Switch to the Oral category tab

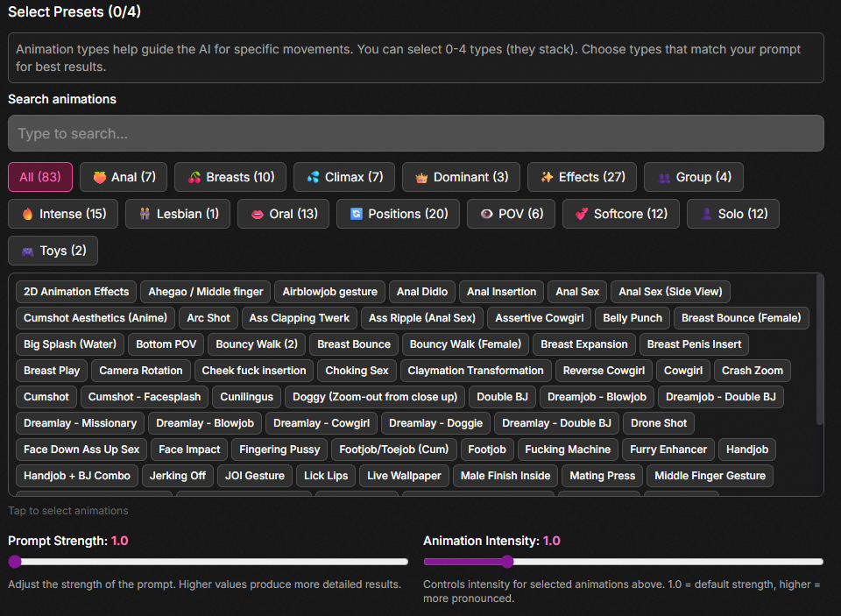[283, 214]
